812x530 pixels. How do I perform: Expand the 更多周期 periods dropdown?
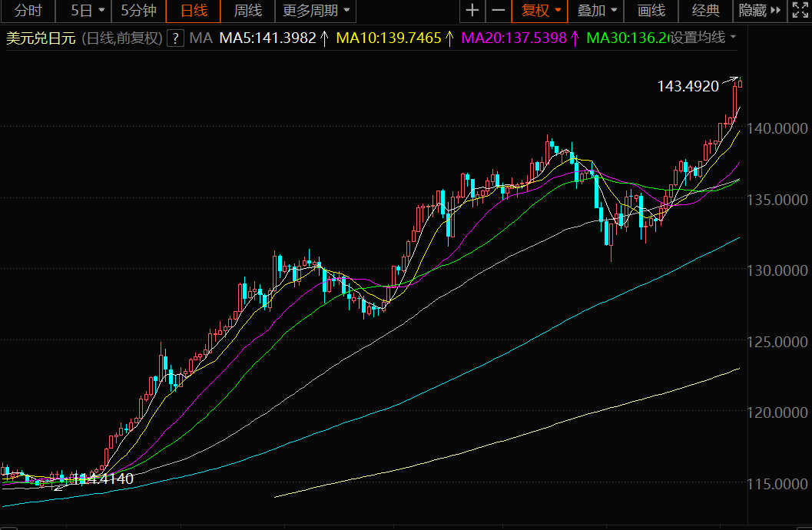click(x=316, y=10)
